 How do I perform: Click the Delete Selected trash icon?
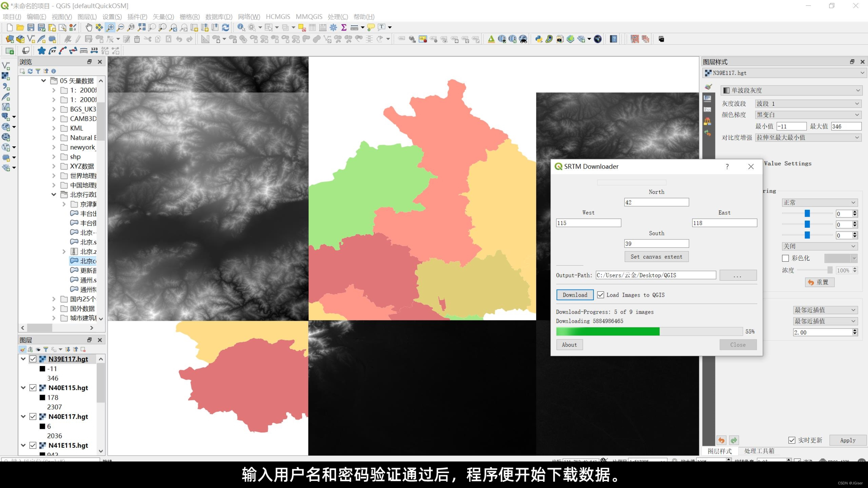[137, 39]
